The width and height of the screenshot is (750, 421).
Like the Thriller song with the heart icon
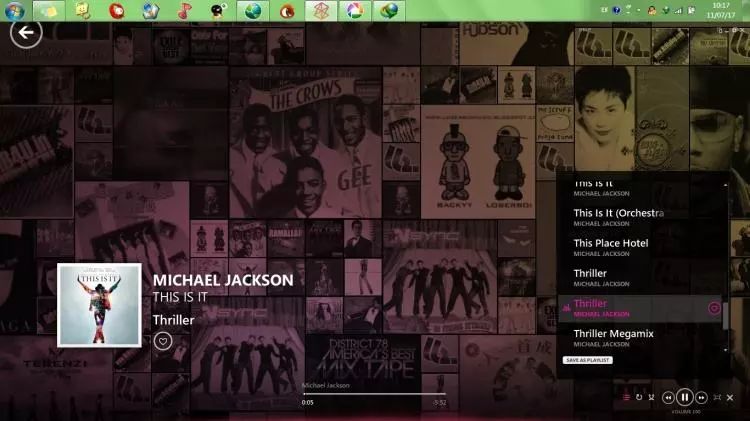pos(163,341)
